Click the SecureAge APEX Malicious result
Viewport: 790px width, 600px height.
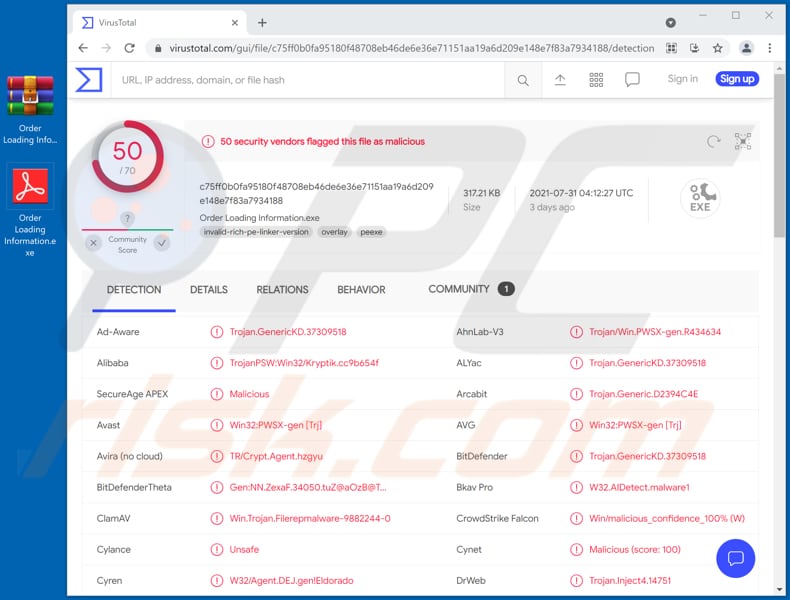coord(249,394)
